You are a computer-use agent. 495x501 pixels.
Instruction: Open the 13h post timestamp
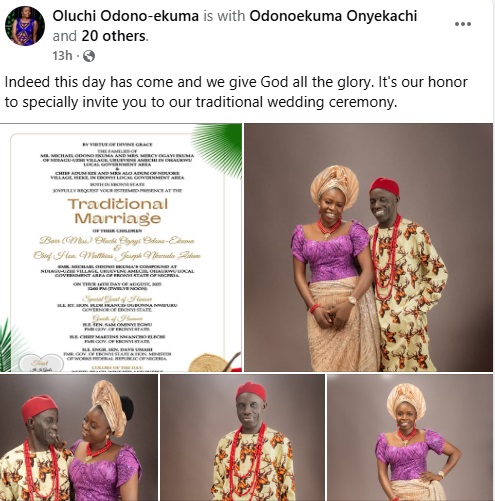pyautogui.click(x=62, y=56)
